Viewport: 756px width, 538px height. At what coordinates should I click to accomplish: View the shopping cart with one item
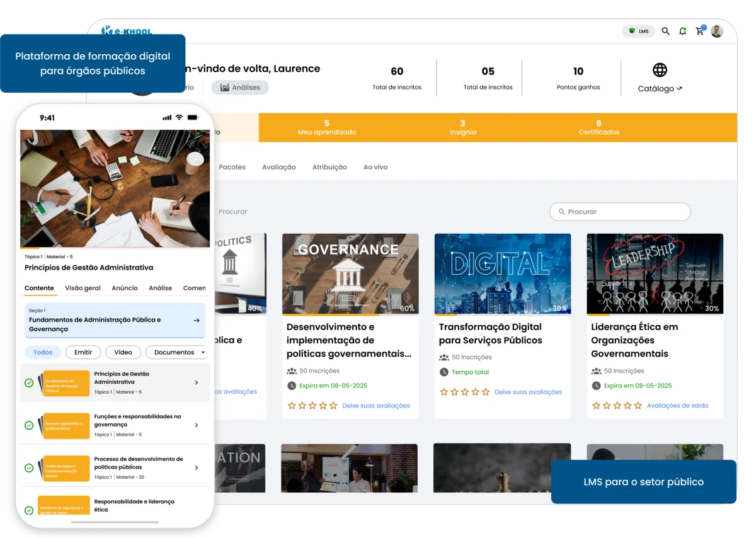[x=699, y=30]
